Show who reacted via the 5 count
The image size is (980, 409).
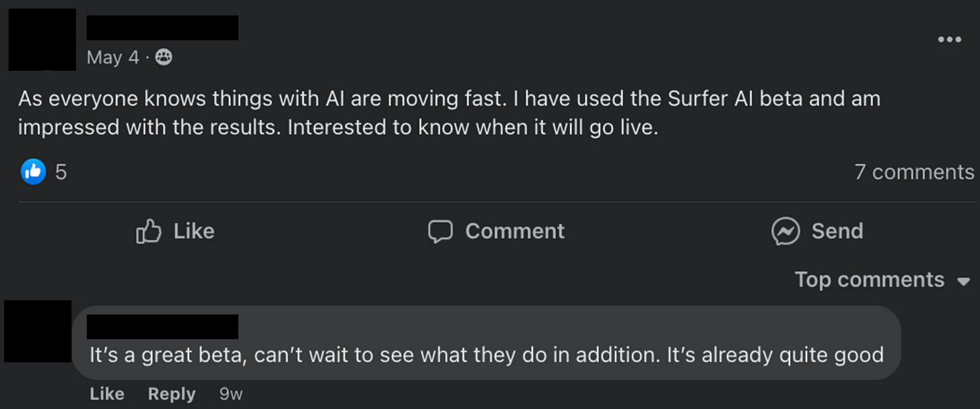coord(61,172)
